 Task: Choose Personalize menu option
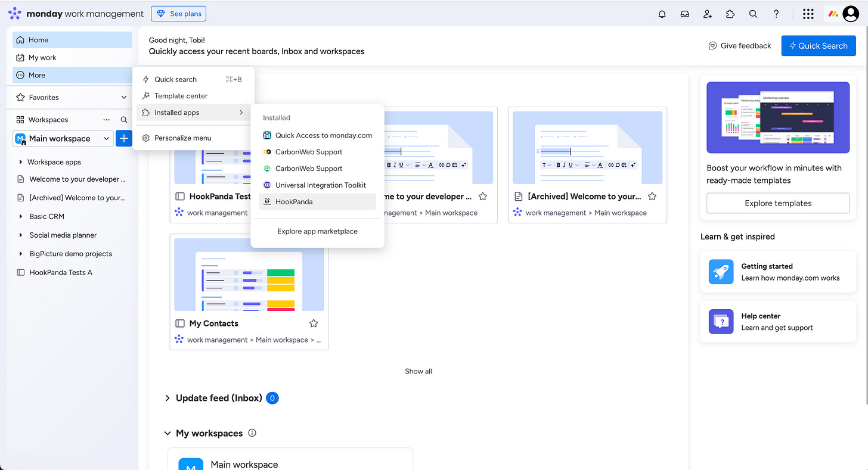click(x=193, y=138)
